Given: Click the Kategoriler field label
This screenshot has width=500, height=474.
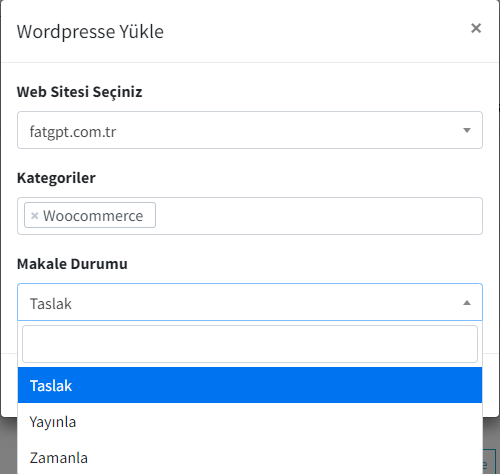Looking at the screenshot, I should [x=56, y=178].
